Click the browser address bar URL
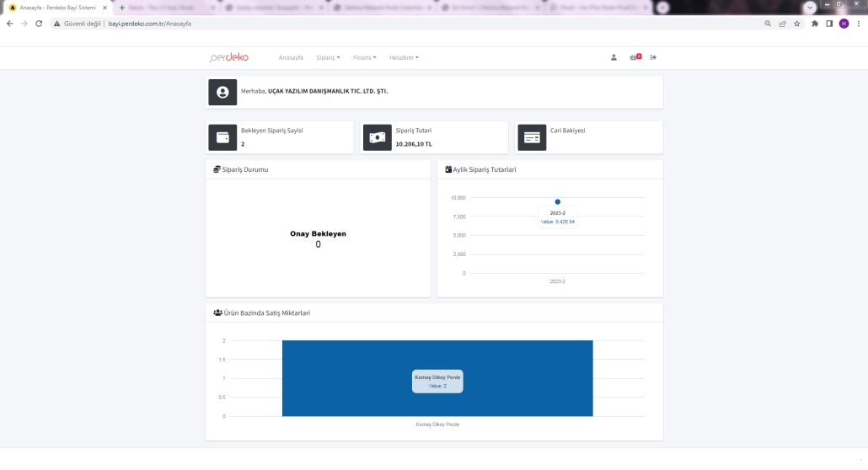 (150, 24)
